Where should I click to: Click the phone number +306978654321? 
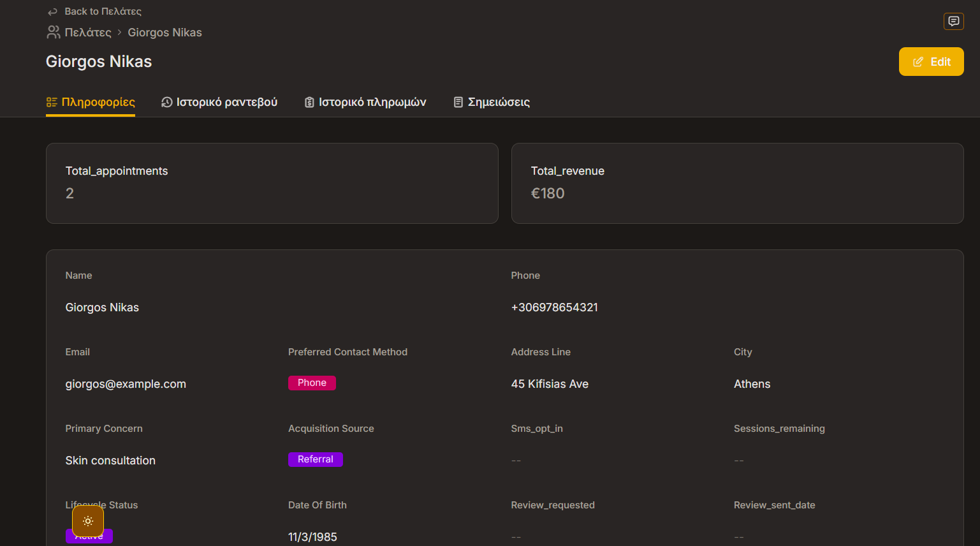point(554,307)
